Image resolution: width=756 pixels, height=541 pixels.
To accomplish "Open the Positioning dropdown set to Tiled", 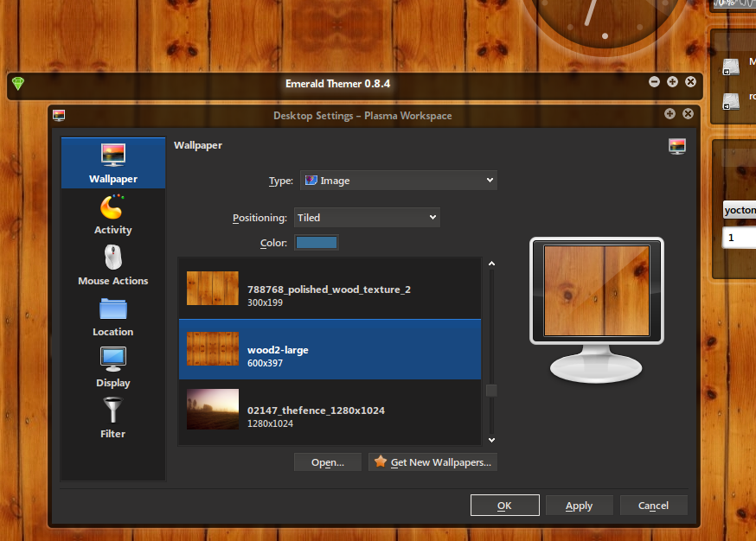I will coord(367,217).
